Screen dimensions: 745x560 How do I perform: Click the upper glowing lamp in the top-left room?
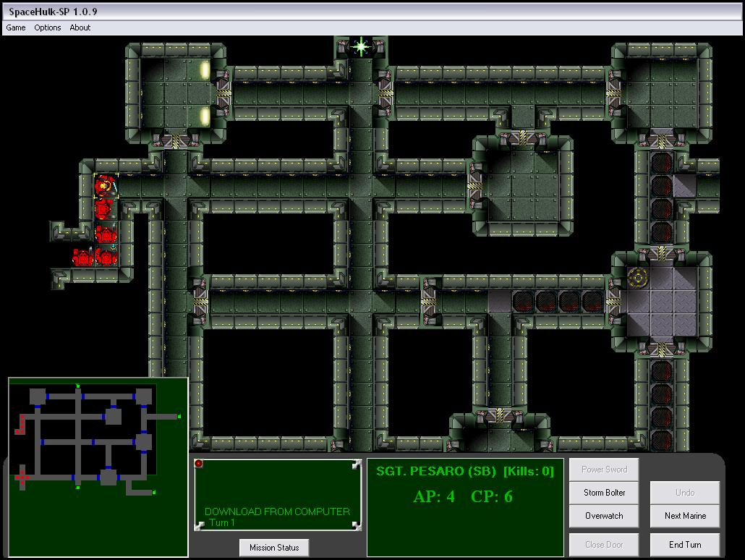point(205,70)
